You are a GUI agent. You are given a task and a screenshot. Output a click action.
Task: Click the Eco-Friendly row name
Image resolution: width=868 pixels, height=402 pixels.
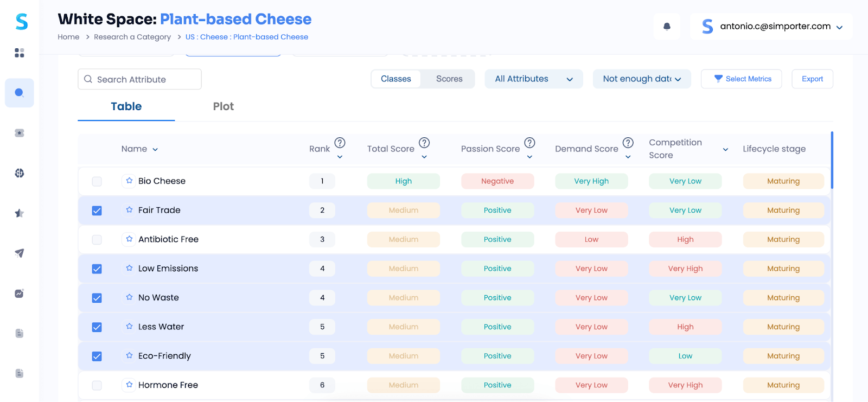(164, 356)
